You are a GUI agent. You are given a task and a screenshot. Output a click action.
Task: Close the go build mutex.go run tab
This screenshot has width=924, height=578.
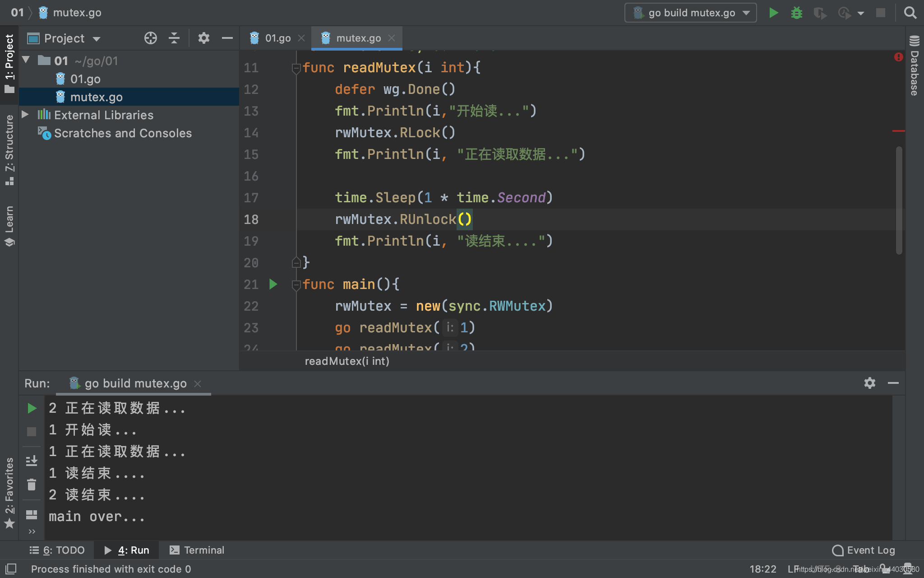197,383
